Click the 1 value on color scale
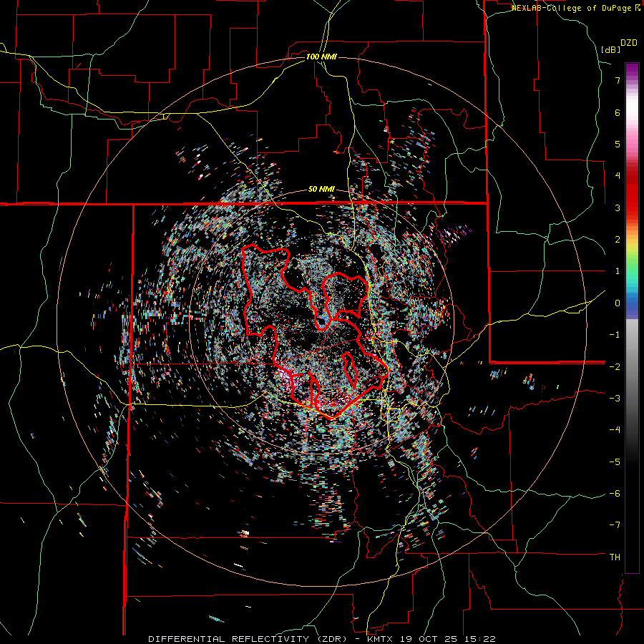Viewport: 644px width, 644px height. pos(618,271)
